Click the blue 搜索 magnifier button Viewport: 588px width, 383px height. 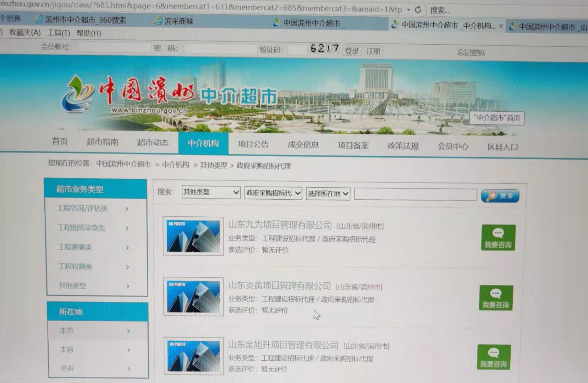click(500, 196)
